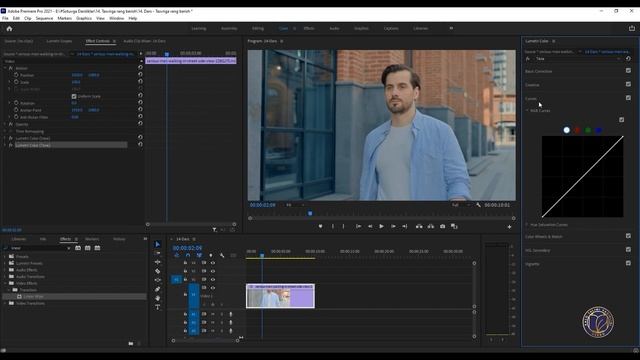Screen dimensions: 640x360
Task: Expand the Video Transitions folder
Action: (x=5, y=303)
